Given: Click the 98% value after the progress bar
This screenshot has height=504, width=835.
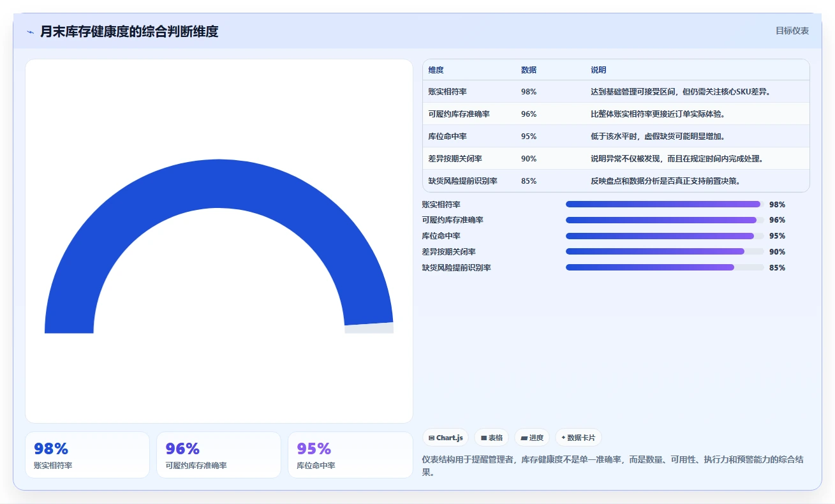Looking at the screenshot, I should [777, 205].
